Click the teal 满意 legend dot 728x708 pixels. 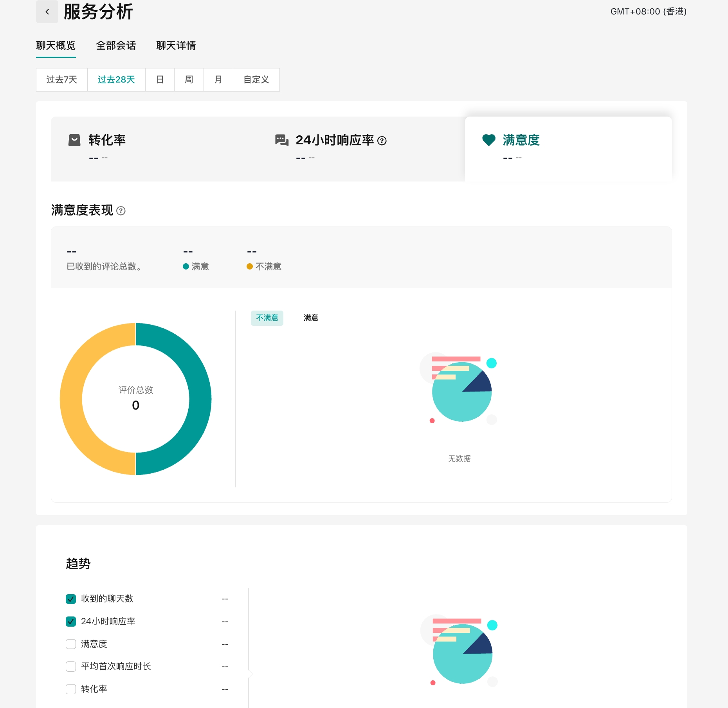[186, 266]
